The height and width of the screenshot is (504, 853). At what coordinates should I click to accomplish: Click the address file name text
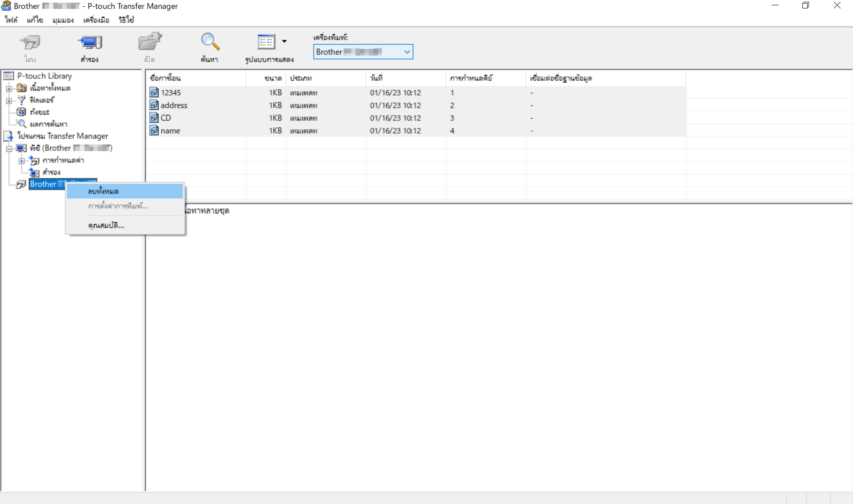174,105
